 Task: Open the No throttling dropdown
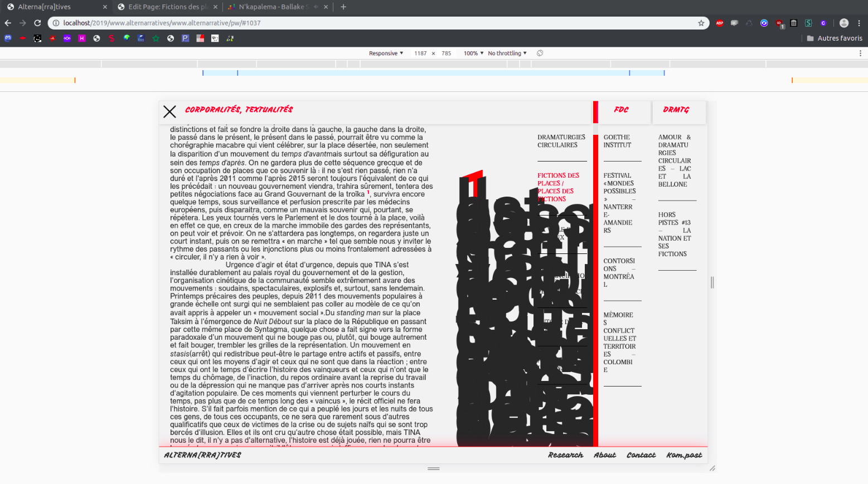tap(507, 53)
